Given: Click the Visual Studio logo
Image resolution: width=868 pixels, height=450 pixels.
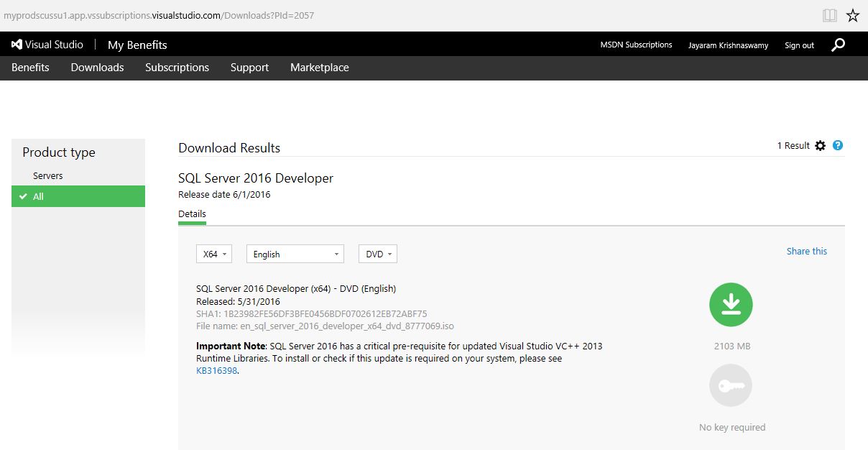Looking at the screenshot, I should pos(47,45).
